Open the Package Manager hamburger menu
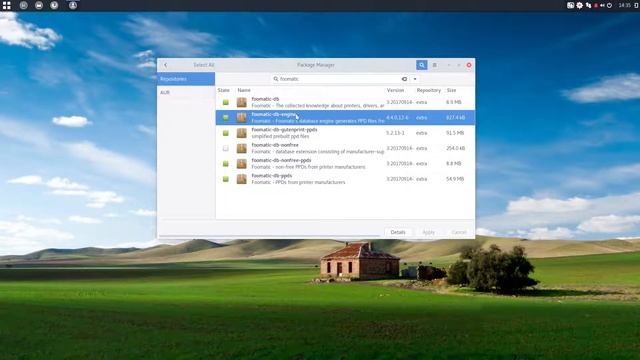Viewport: 640px width, 360px height. point(435,65)
